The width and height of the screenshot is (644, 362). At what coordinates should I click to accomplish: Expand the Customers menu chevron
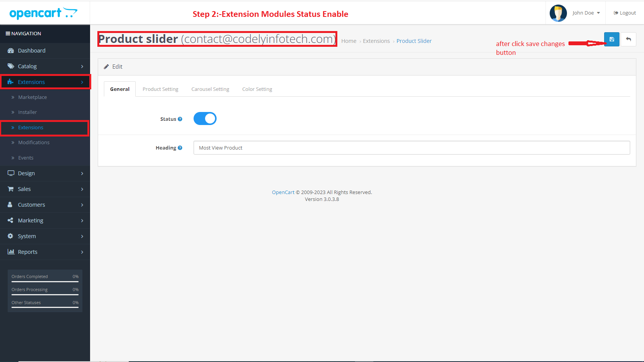click(x=82, y=205)
